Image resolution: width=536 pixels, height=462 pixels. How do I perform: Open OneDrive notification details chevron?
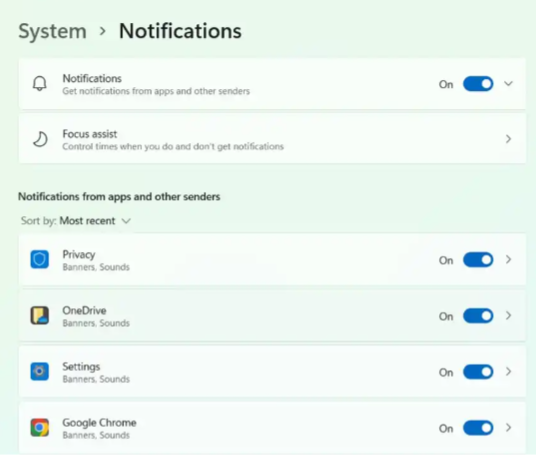tap(508, 316)
